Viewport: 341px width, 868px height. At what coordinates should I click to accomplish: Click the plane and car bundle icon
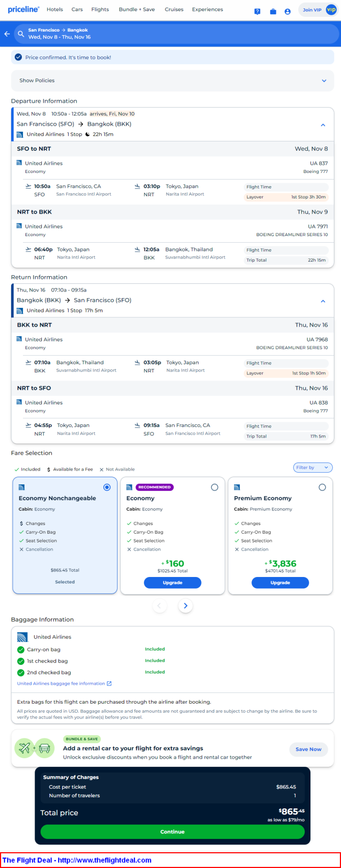tap(35, 748)
